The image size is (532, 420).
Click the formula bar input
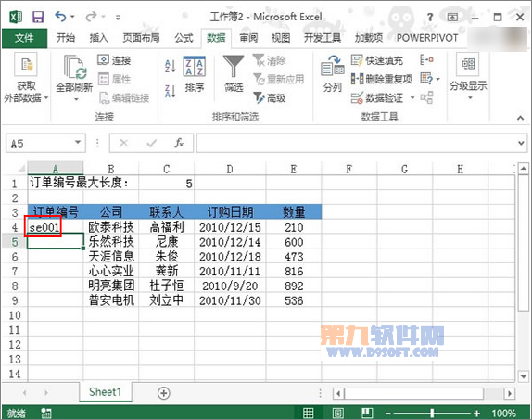(x=356, y=143)
